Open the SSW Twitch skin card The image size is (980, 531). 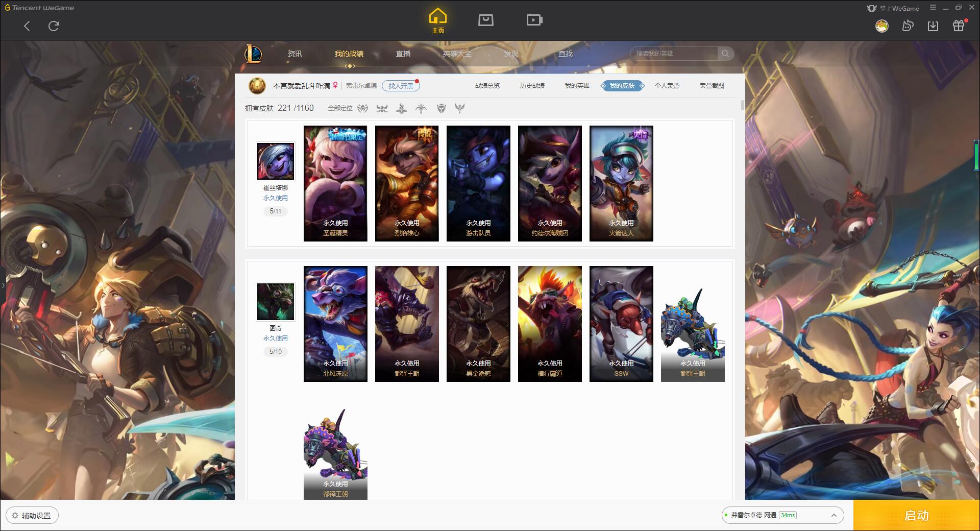[x=621, y=324]
